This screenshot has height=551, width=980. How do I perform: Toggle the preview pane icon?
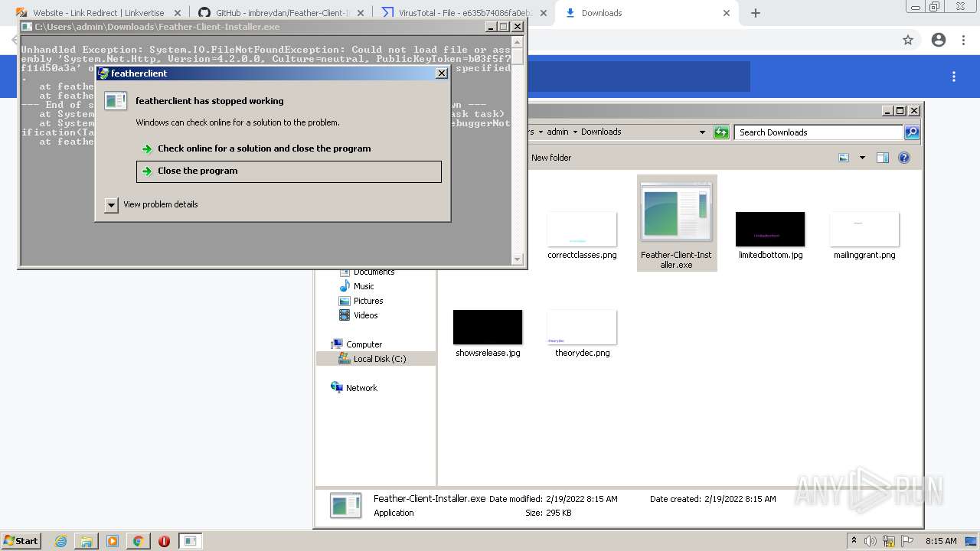[x=883, y=158]
